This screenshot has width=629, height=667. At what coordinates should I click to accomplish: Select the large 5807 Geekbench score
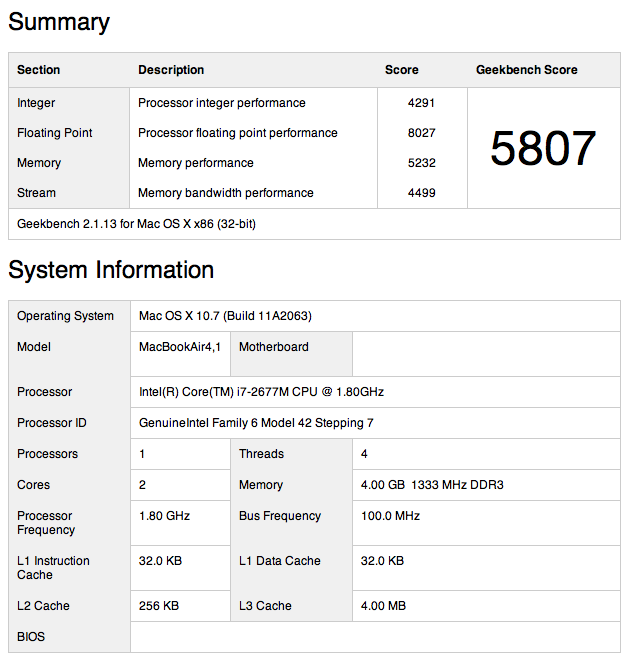543,149
